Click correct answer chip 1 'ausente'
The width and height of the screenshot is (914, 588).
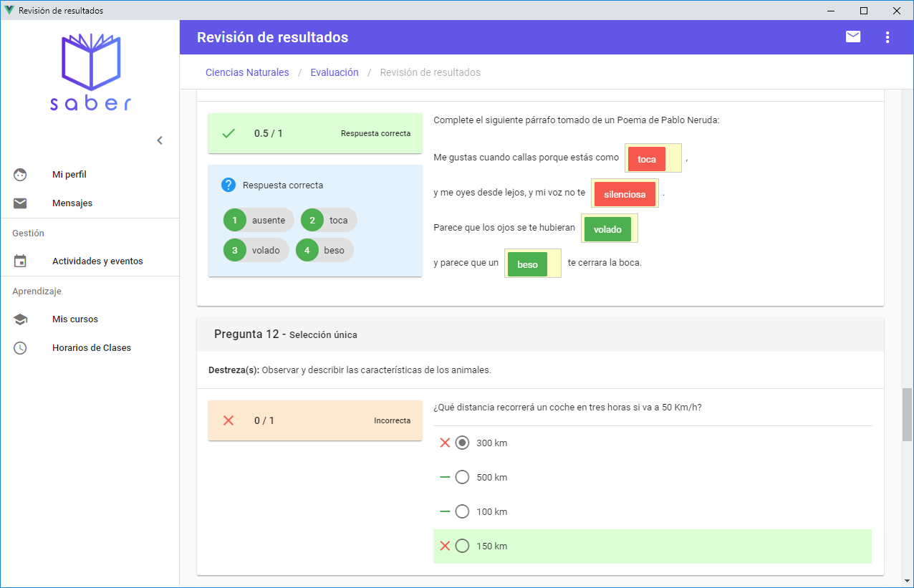coord(259,221)
